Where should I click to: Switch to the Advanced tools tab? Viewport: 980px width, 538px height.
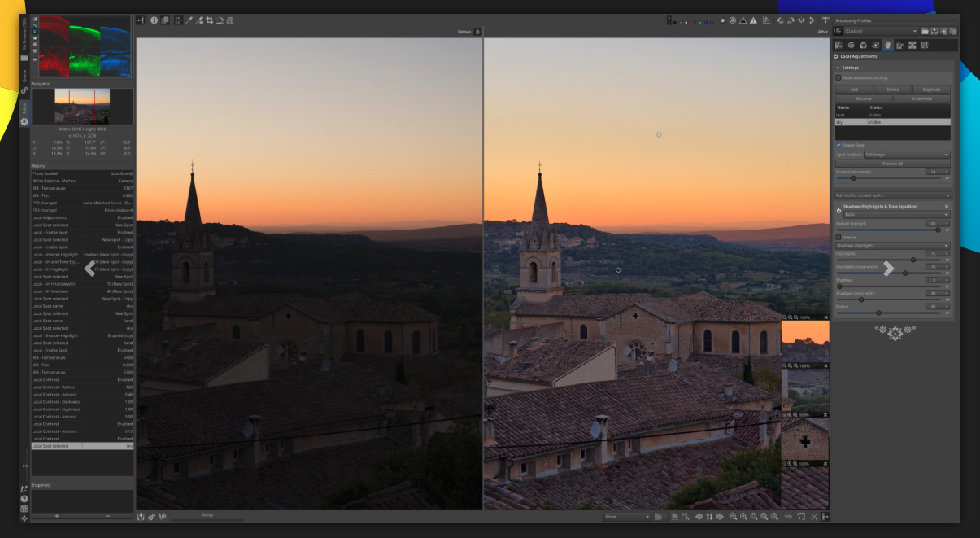pyautogui.click(x=875, y=46)
